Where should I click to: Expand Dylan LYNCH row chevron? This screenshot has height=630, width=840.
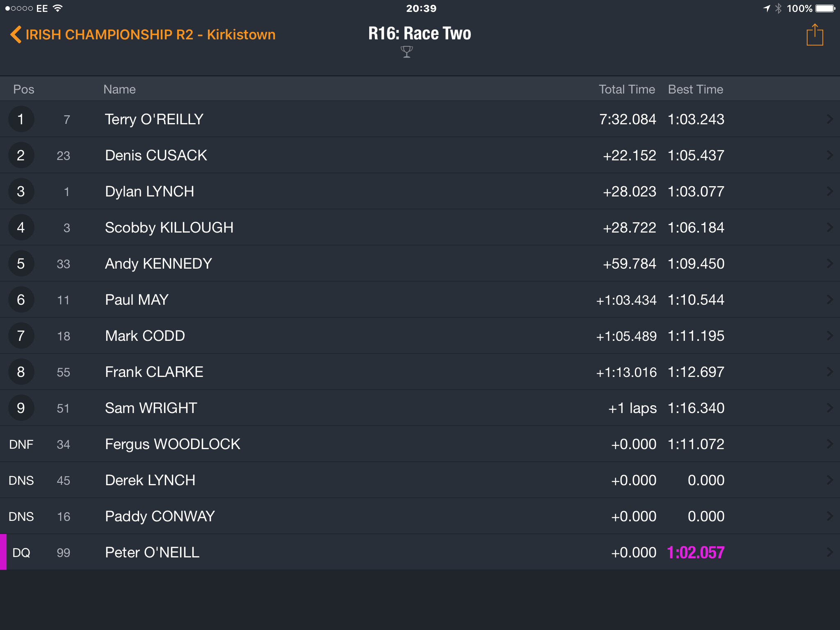[x=830, y=191]
